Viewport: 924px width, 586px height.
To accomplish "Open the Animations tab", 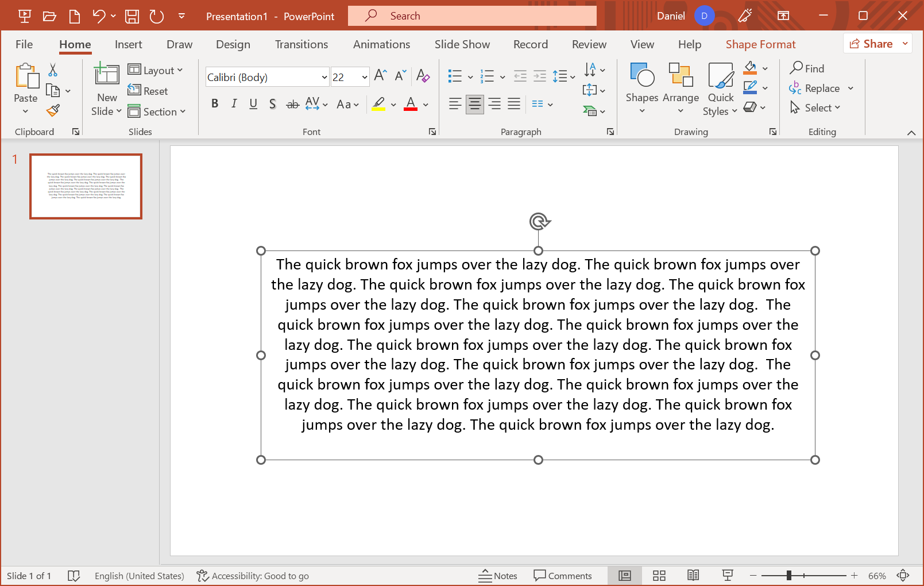I will click(381, 44).
